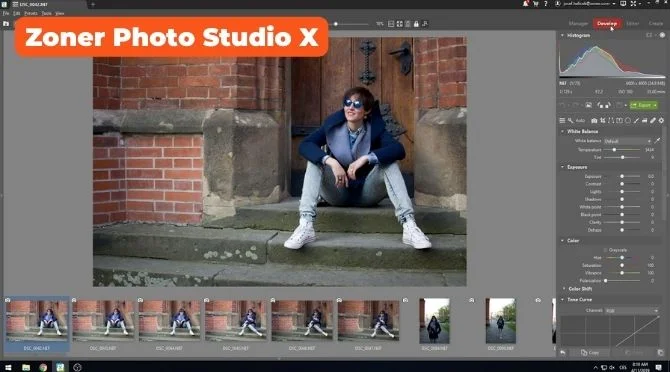This screenshot has height=372, width=670.
Task: Click the Polarization slider handle
Action: 605,281
